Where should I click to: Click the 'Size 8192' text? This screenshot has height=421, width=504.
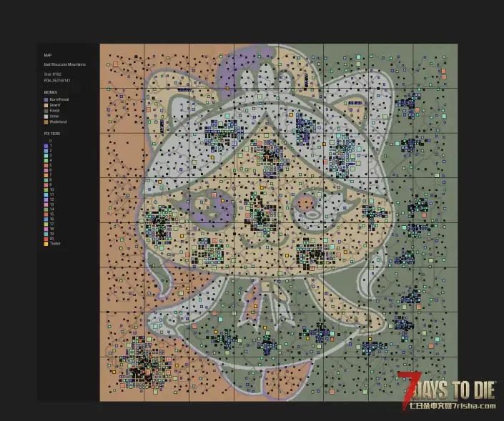[x=52, y=74]
